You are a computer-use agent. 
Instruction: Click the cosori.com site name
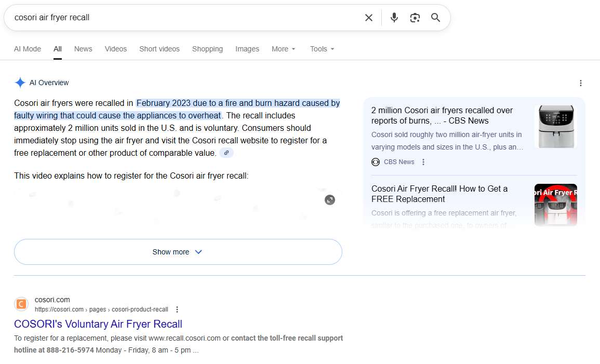click(52, 300)
